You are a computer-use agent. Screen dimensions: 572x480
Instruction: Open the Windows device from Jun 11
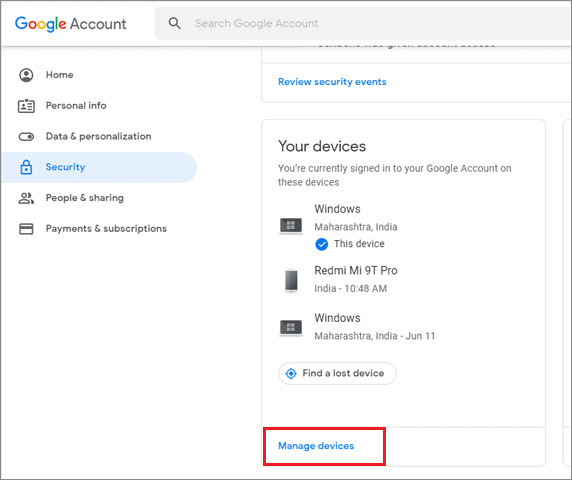[x=375, y=327]
